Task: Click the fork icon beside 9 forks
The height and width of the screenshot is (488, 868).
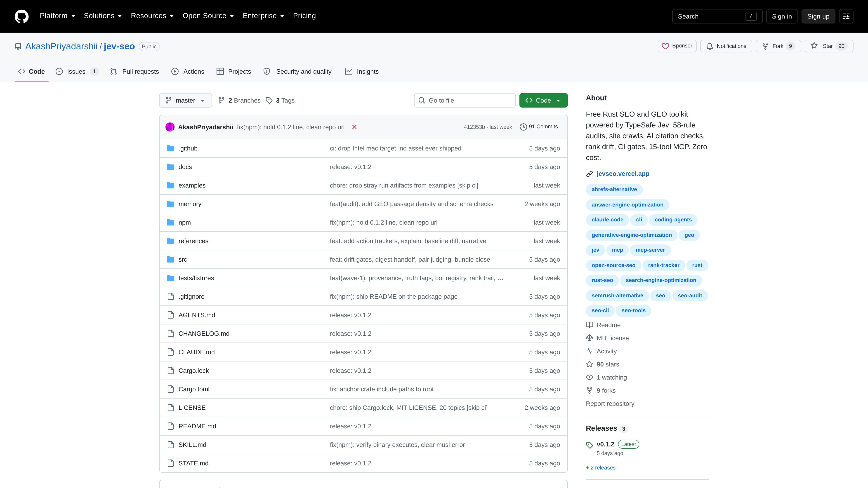Action: point(589,391)
